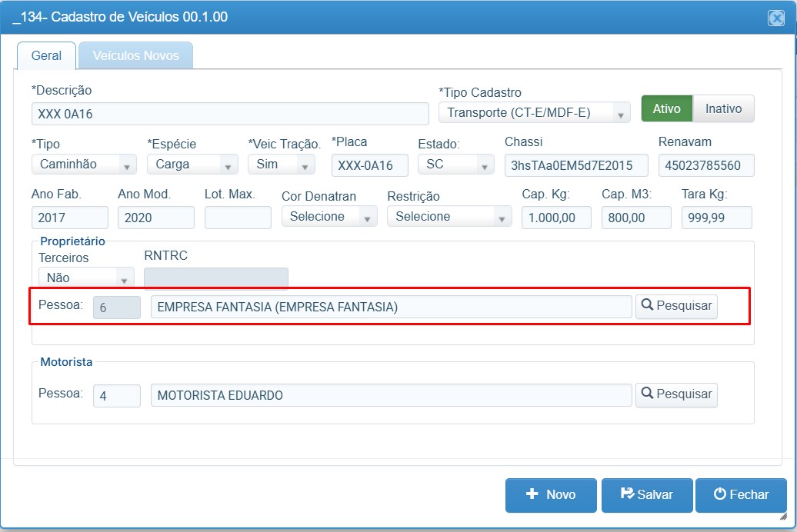Open the Restrição dropdown
797x532 pixels.
(x=449, y=217)
